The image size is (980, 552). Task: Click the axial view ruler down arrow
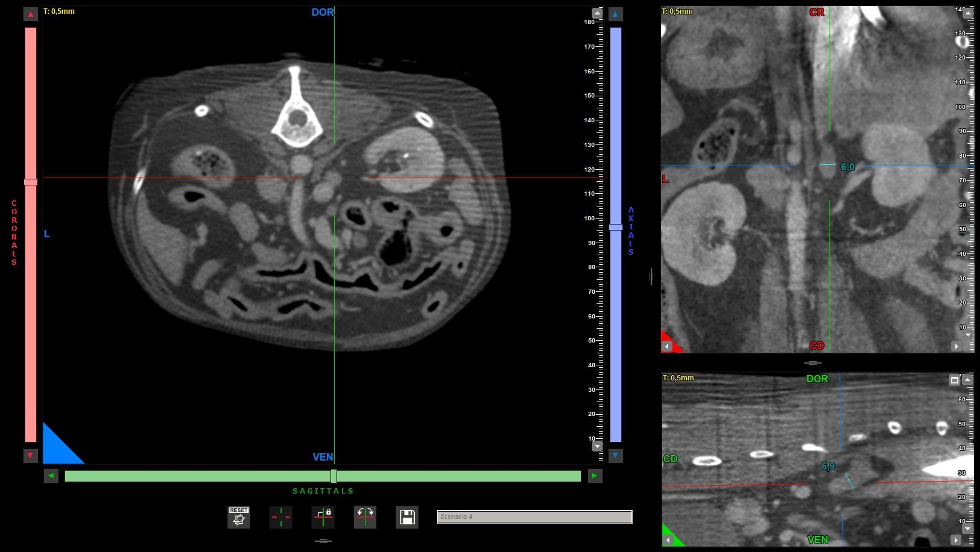click(x=597, y=446)
